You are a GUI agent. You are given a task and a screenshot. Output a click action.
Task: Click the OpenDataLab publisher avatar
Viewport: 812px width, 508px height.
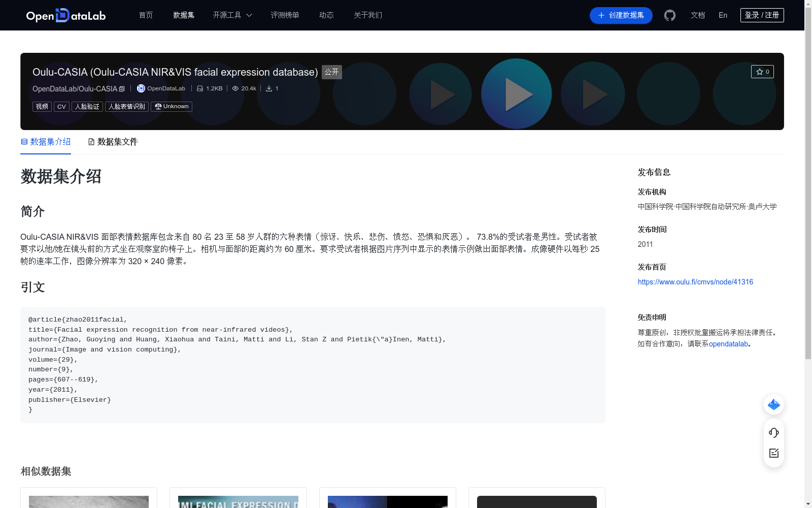point(141,88)
